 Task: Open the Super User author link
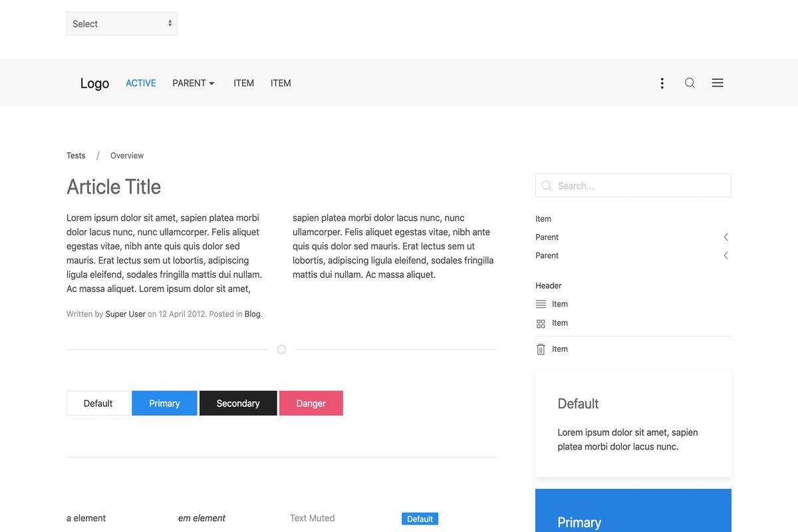click(x=125, y=314)
